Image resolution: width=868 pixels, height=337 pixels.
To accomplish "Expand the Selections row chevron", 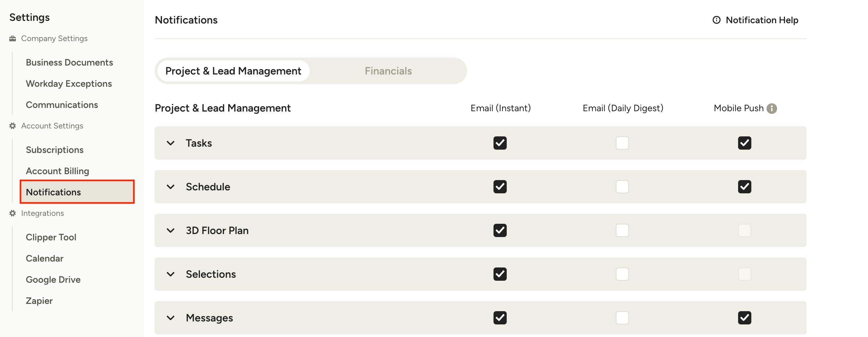I will [x=171, y=274].
